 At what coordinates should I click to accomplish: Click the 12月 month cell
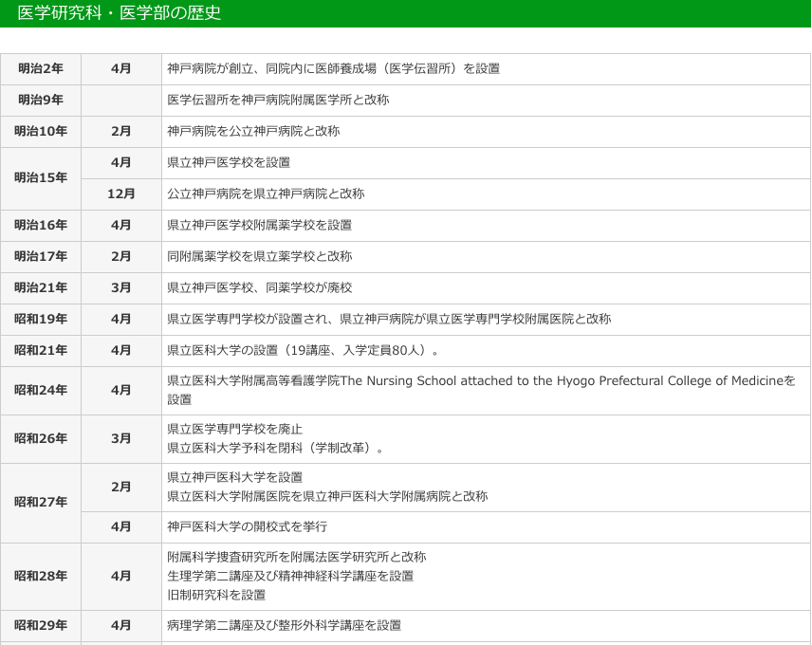[121, 194]
